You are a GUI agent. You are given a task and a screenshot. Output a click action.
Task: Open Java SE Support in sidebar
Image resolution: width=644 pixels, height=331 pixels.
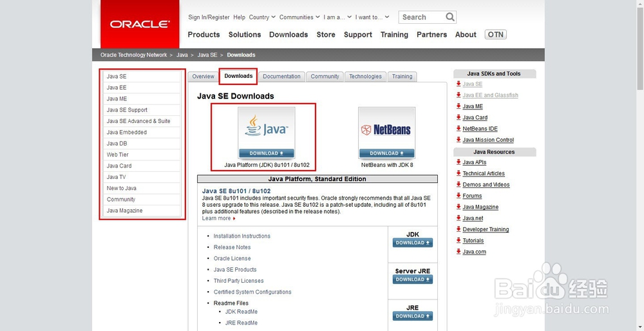pyautogui.click(x=142, y=110)
